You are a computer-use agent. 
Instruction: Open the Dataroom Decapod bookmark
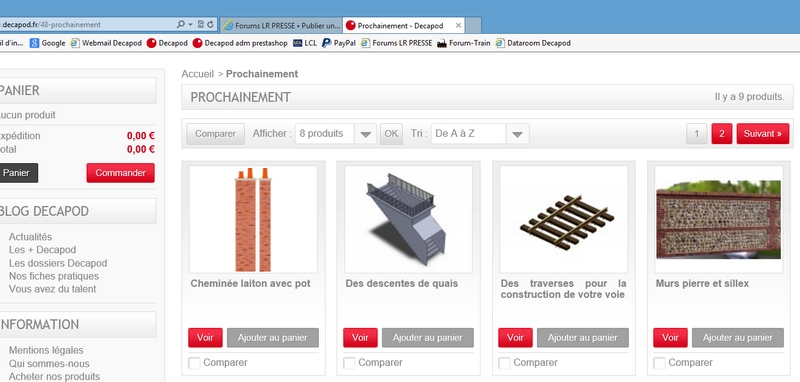pos(533,43)
